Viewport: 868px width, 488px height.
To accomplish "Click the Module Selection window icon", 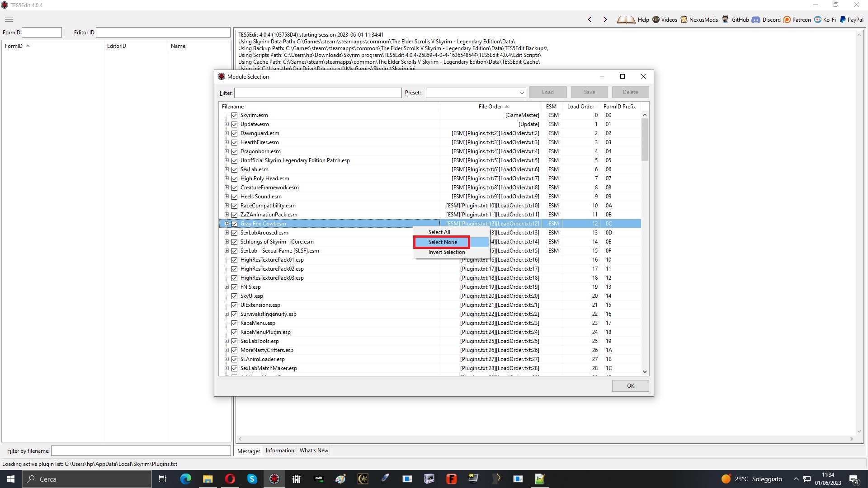I will coord(222,76).
